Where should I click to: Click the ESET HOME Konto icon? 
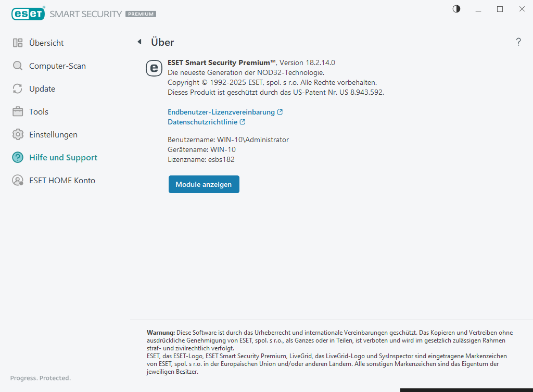(x=18, y=181)
